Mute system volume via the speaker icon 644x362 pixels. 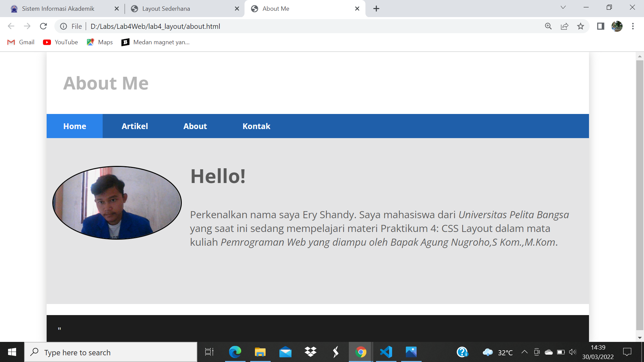pyautogui.click(x=572, y=352)
